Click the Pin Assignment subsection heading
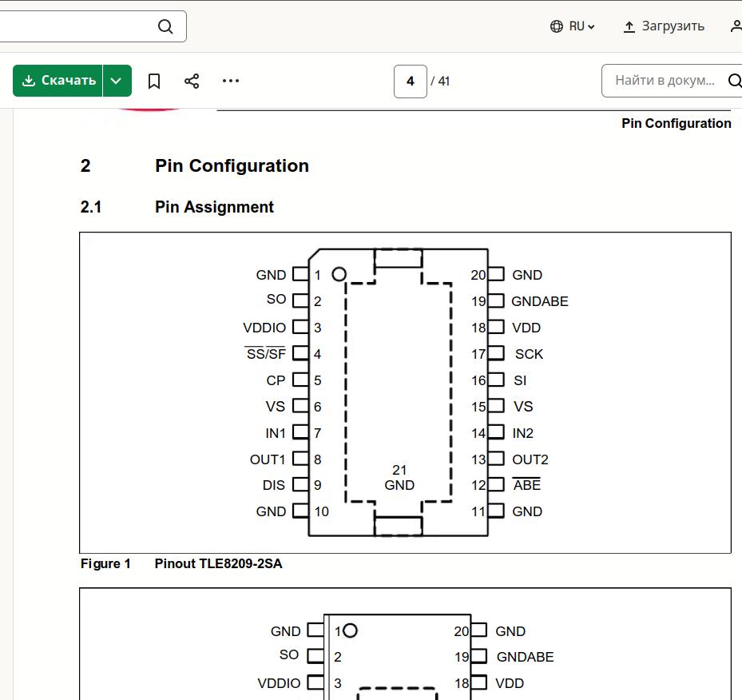This screenshot has width=742, height=700. click(214, 208)
